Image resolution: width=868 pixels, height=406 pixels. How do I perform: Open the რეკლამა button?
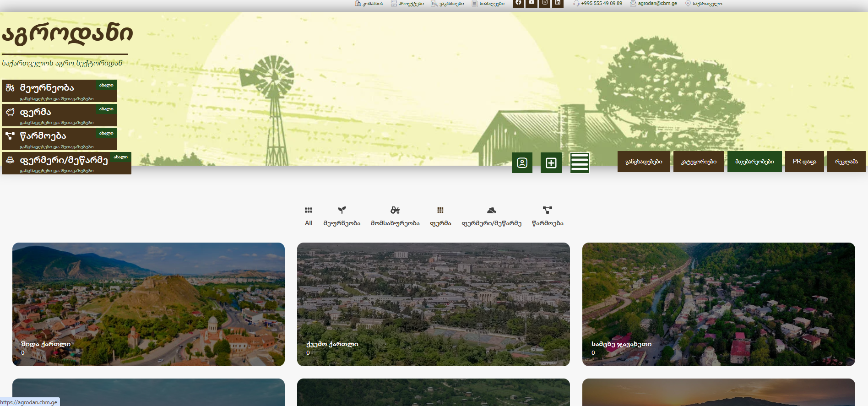tap(846, 162)
